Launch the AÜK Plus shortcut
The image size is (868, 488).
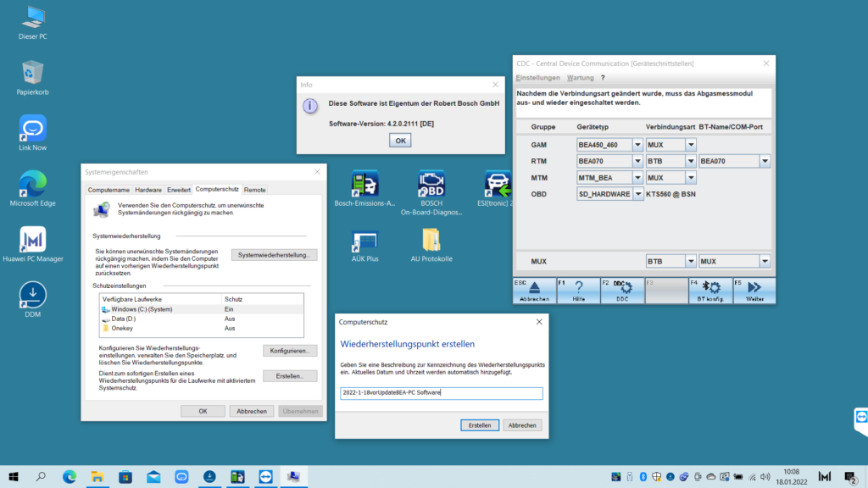364,246
